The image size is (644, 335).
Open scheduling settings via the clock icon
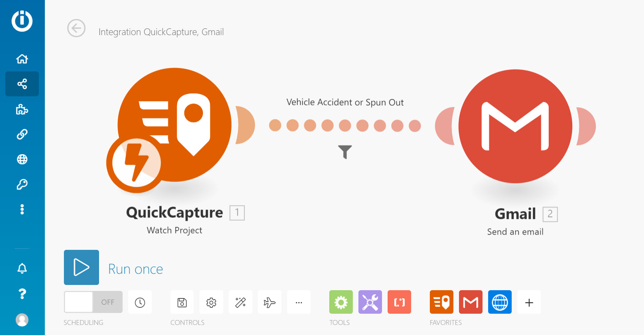(x=140, y=302)
